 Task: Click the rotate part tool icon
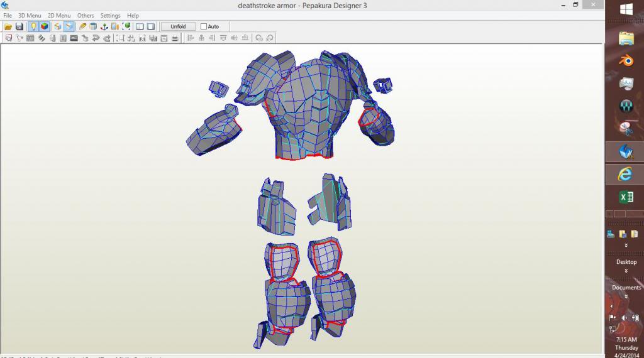(19, 38)
